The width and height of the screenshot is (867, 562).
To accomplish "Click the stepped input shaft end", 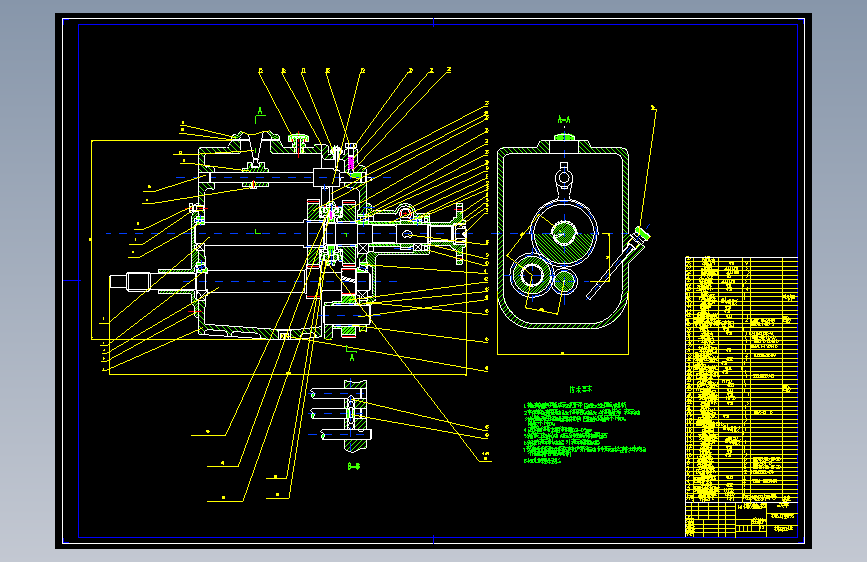I will pos(130,282).
